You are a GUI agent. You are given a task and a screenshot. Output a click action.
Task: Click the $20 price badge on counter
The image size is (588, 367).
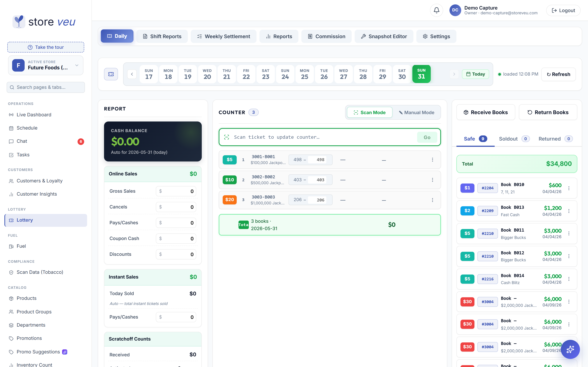coord(229,200)
